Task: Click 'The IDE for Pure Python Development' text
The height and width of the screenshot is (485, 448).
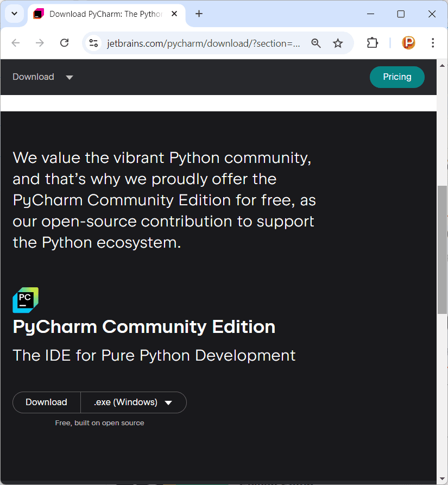Action: click(x=154, y=355)
